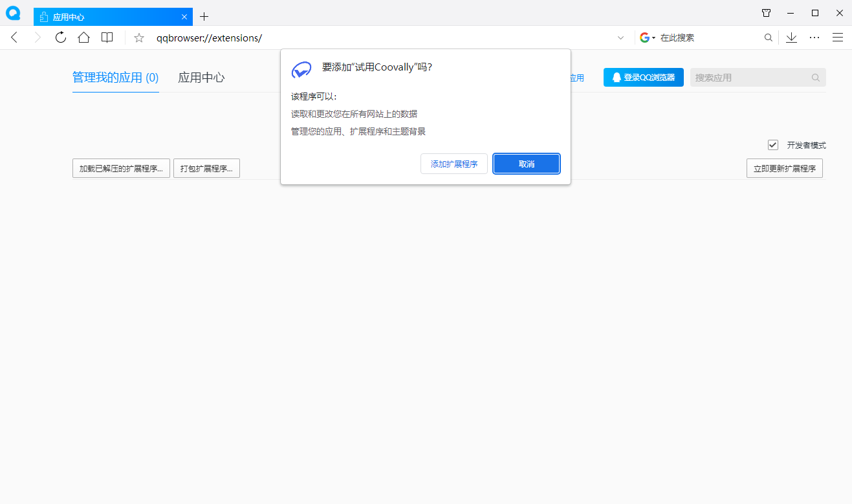
Task: Open the three-dots more tools icon
Action: pyautogui.click(x=814, y=38)
